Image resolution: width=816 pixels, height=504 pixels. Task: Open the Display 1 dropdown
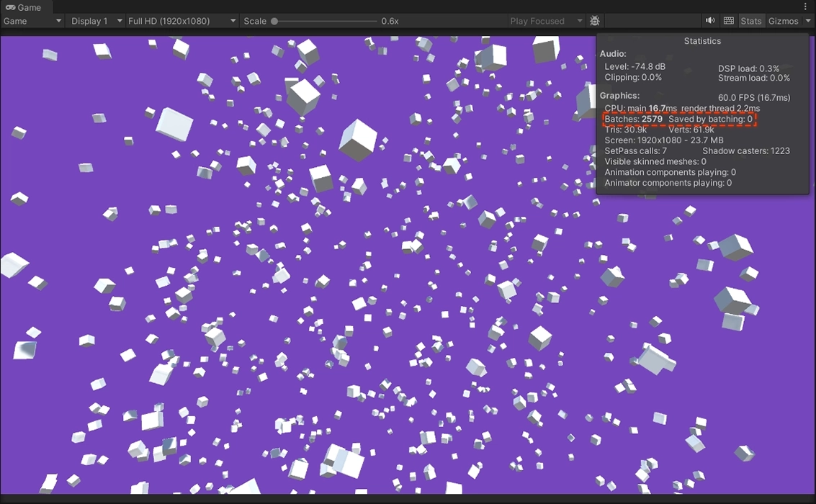[x=96, y=21]
